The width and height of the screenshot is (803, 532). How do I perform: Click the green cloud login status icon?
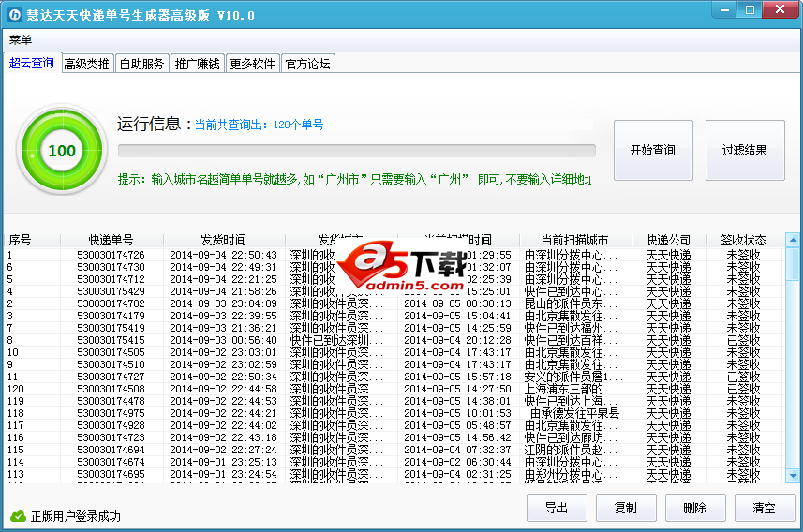click(x=18, y=516)
